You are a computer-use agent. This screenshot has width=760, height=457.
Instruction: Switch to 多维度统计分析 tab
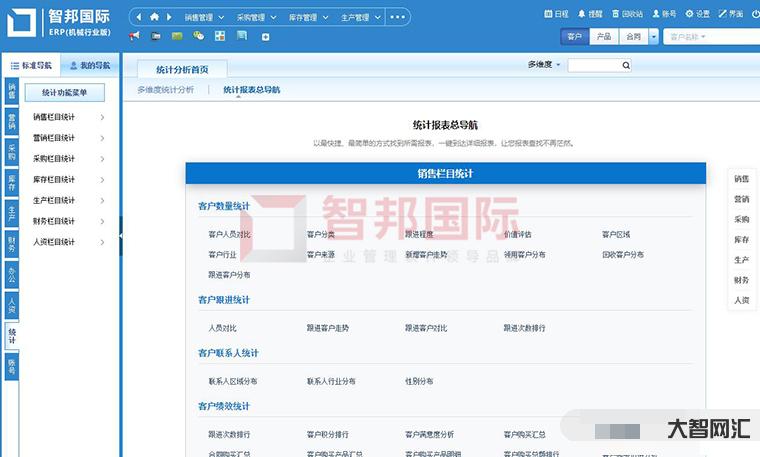pyautogui.click(x=166, y=90)
